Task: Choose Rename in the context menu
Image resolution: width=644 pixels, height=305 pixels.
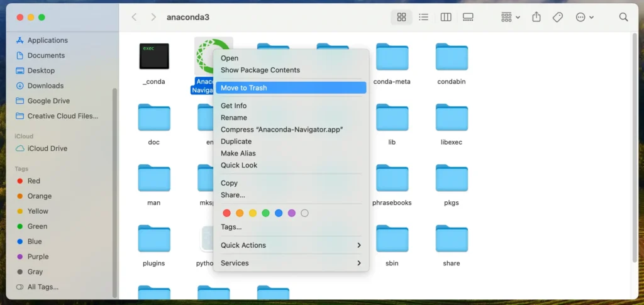Action: (x=291, y=118)
